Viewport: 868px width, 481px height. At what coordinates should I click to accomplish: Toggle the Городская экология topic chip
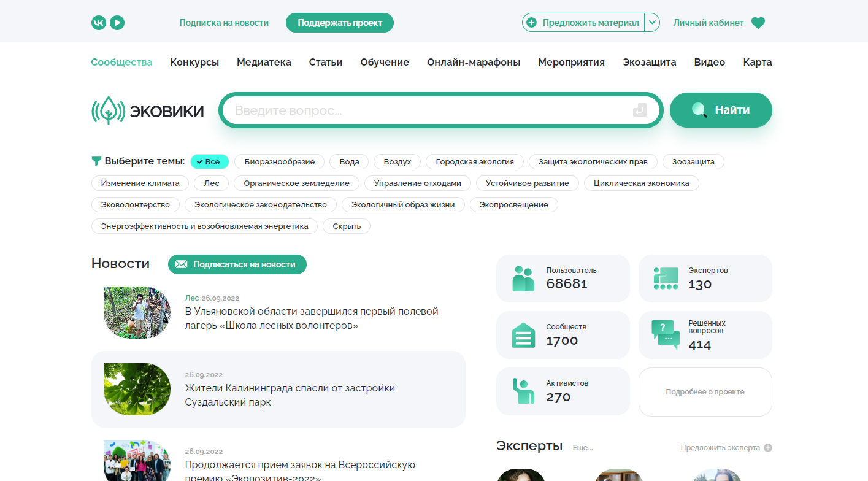click(x=475, y=162)
